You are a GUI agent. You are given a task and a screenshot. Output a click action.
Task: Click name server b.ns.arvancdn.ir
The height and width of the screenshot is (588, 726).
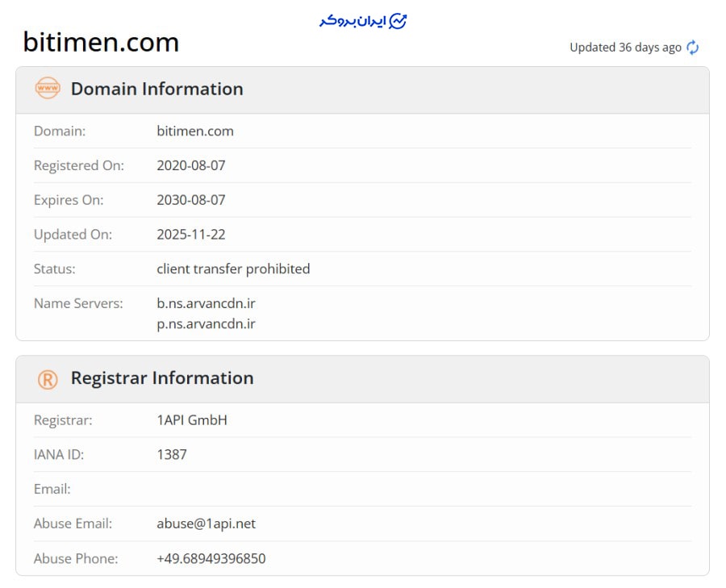click(x=206, y=303)
